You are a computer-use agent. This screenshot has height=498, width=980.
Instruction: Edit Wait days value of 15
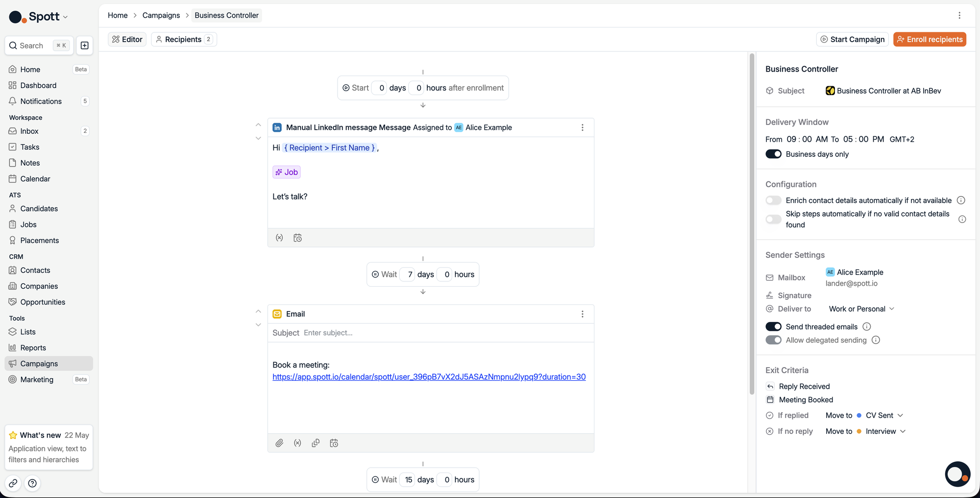[408, 480]
